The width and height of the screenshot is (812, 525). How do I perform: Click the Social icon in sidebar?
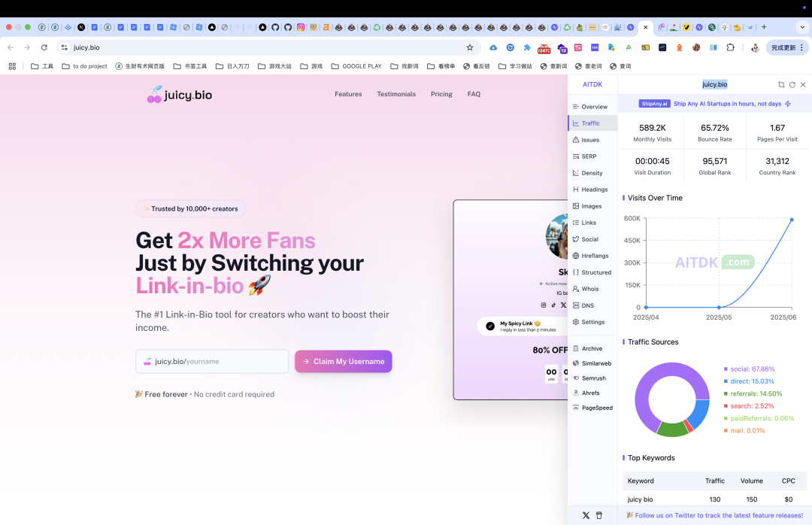tap(576, 239)
